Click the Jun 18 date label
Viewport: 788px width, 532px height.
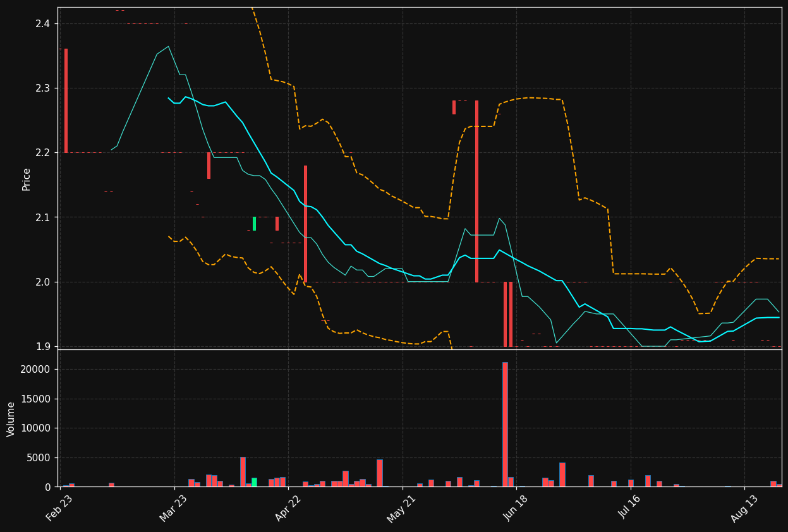point(515,509)
